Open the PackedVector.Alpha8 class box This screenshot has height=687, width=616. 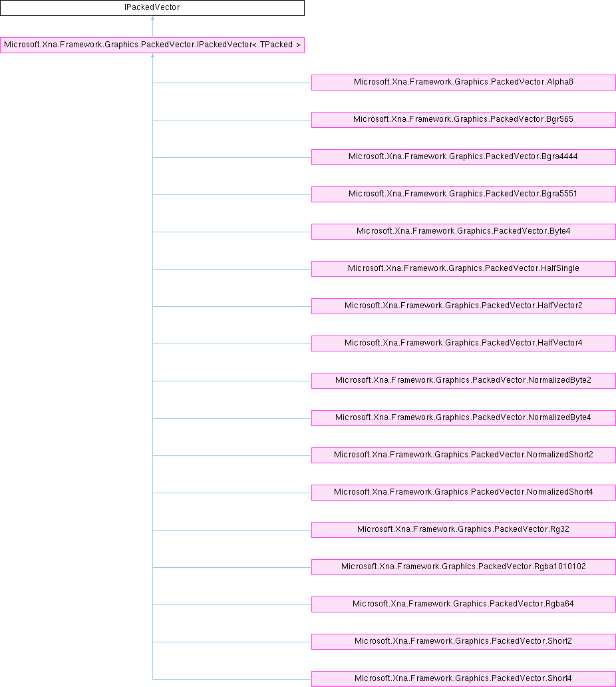[x=464, y=83]
